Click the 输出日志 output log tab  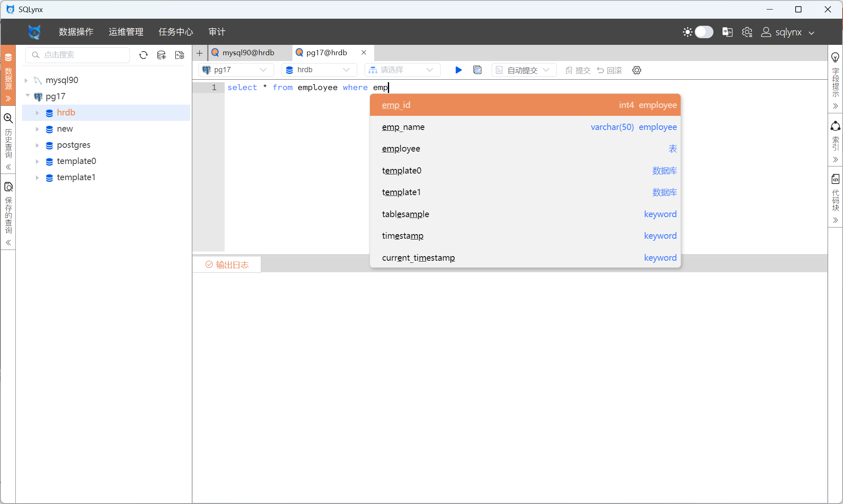coord(227,265)
